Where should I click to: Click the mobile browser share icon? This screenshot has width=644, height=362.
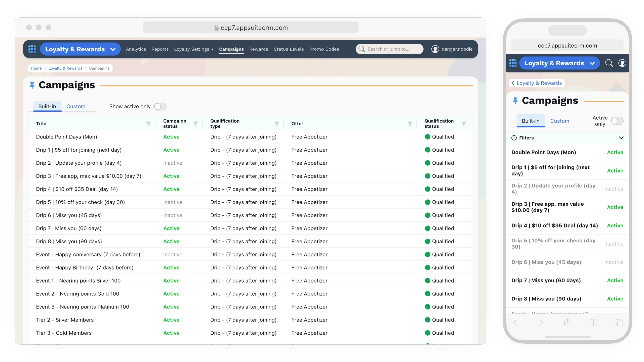pyautogui.click(x=567, y=323)
